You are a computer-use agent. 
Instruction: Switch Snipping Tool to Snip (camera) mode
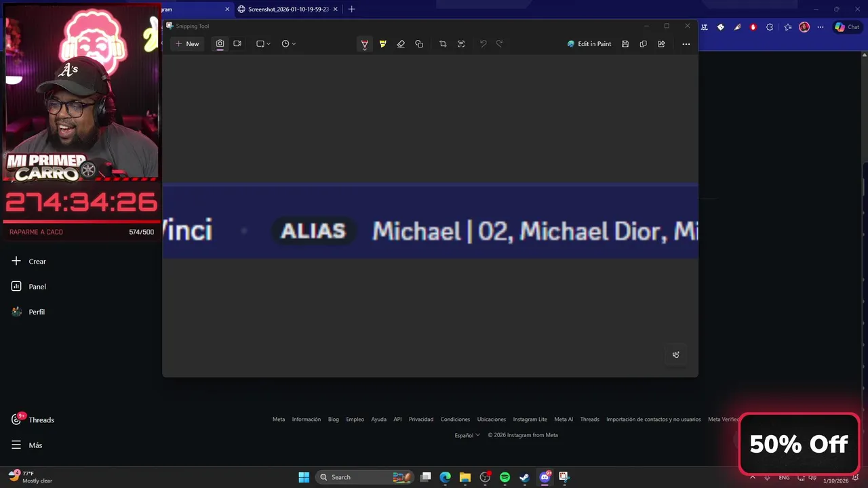coord(220,44)
